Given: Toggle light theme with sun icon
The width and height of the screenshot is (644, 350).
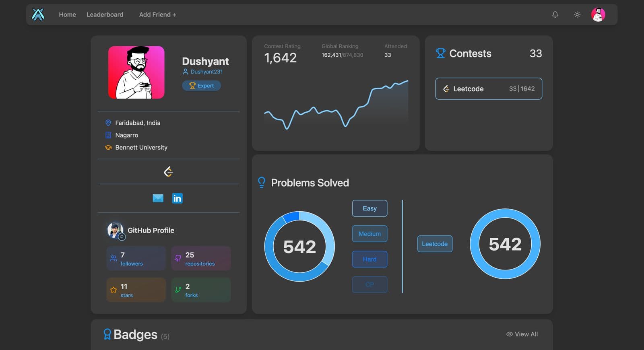Looking at the screenshot, I should point(577,14).
